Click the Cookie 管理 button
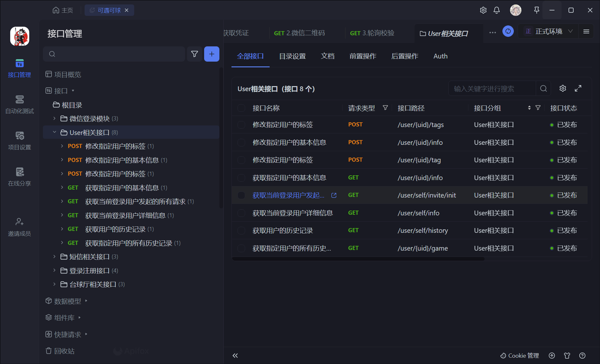 click(x=519, y=356)
